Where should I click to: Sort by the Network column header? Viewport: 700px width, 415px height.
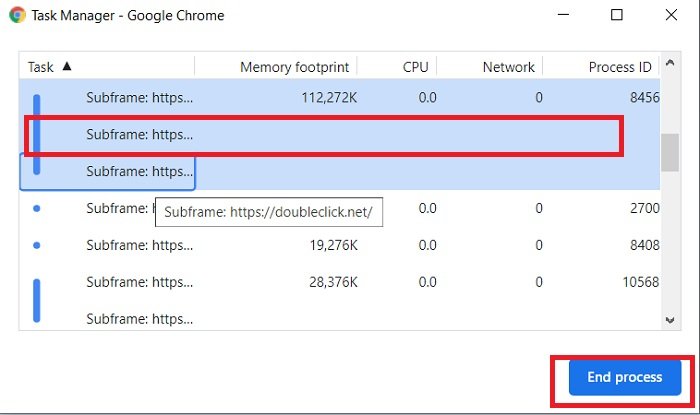click(x=509, y=67)
